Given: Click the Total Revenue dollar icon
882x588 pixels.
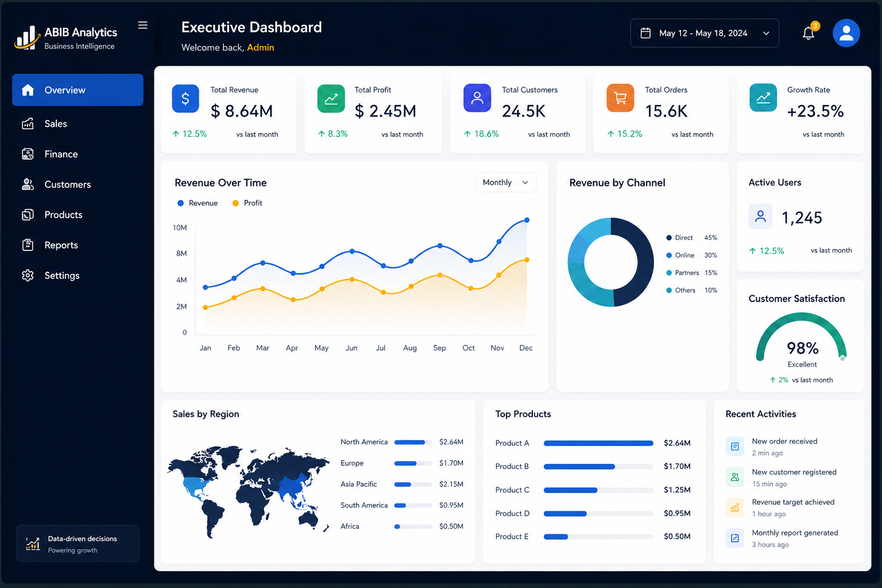Looking at the screenshot, I should [x=185, y=99].
